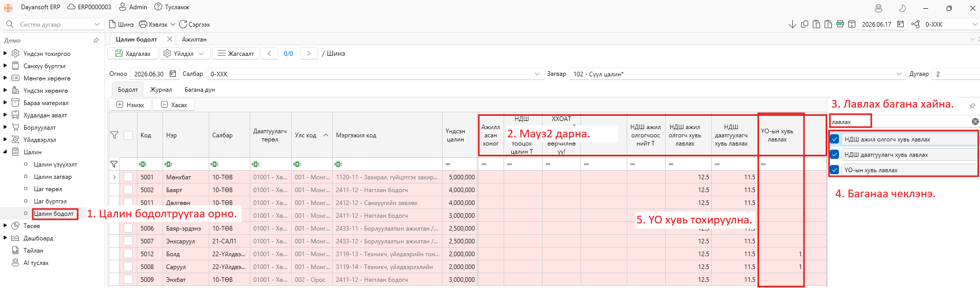Click the download arrow toolbar icon
The image size is (980, 288).
coord(792,24)
